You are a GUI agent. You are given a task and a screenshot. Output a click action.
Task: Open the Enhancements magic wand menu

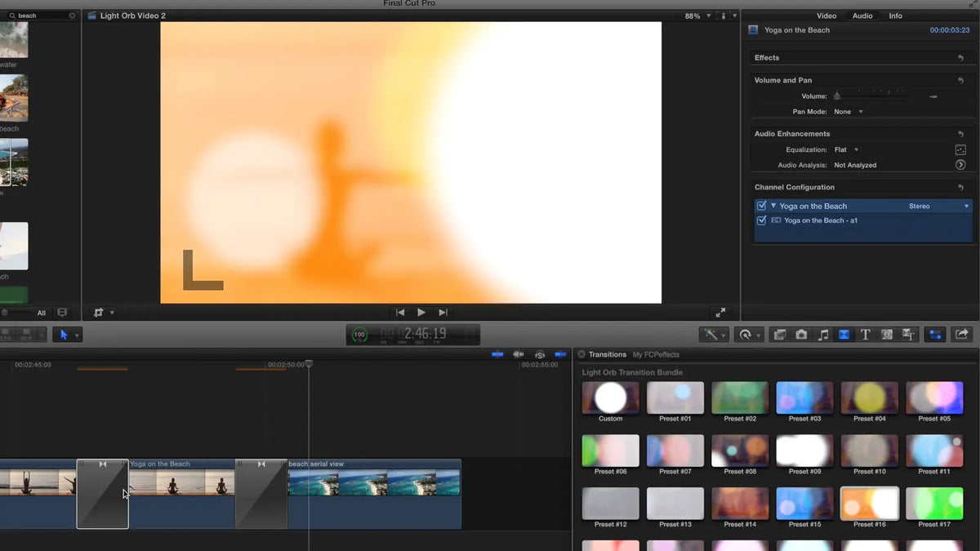click(x=715, y=335)
